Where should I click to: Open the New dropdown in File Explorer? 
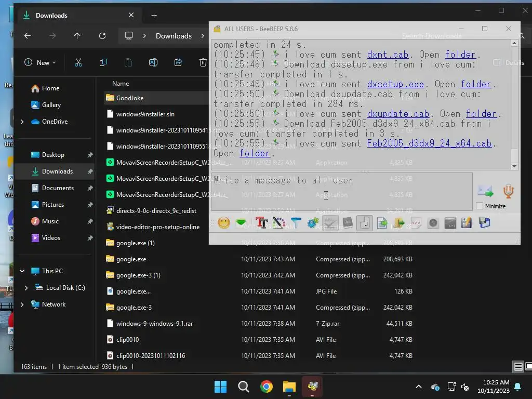[x=40, y=62]
